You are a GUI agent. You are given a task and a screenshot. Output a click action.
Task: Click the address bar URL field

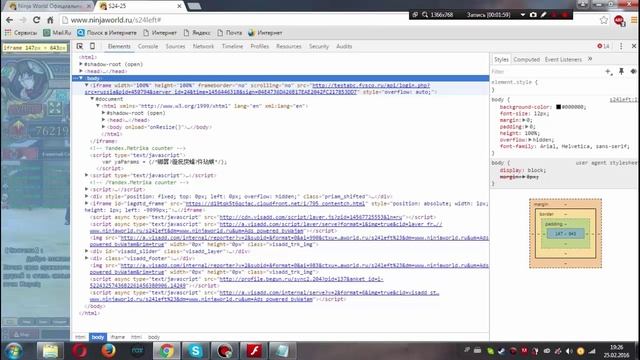tap(327, 20)
